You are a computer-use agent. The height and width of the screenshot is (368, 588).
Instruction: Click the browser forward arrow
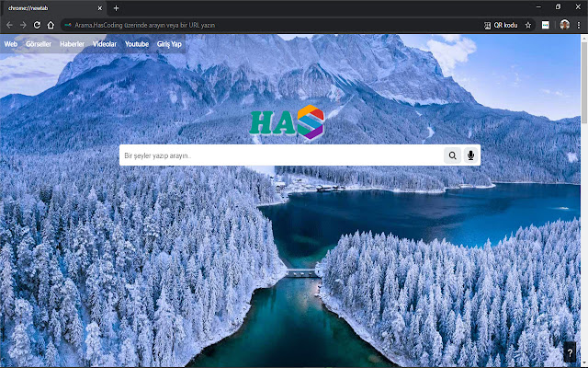(23, 25)
